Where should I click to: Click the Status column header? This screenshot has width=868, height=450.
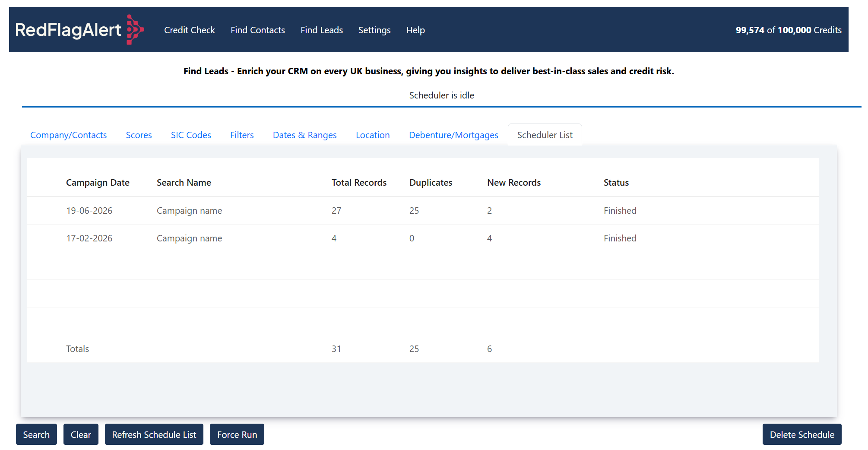tap(616, 183)
